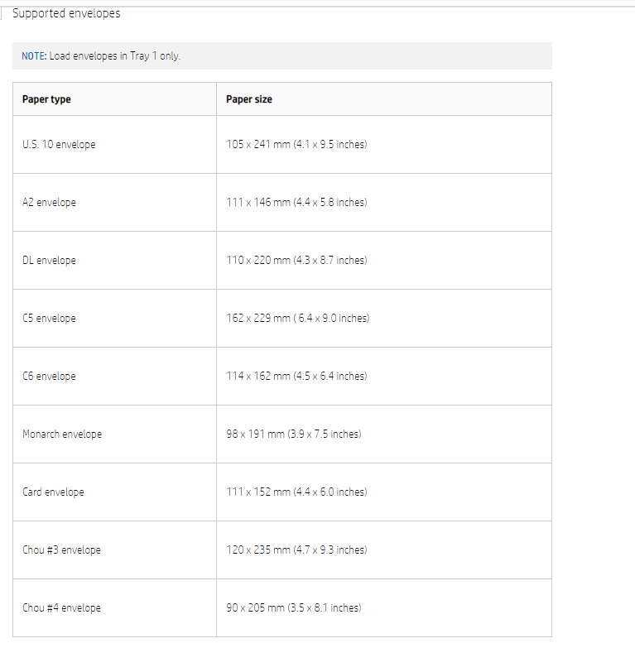This screenshot has height=672, width=635.
Task: Click the 162 x 229 mm size cell
Action: [297, 319]
